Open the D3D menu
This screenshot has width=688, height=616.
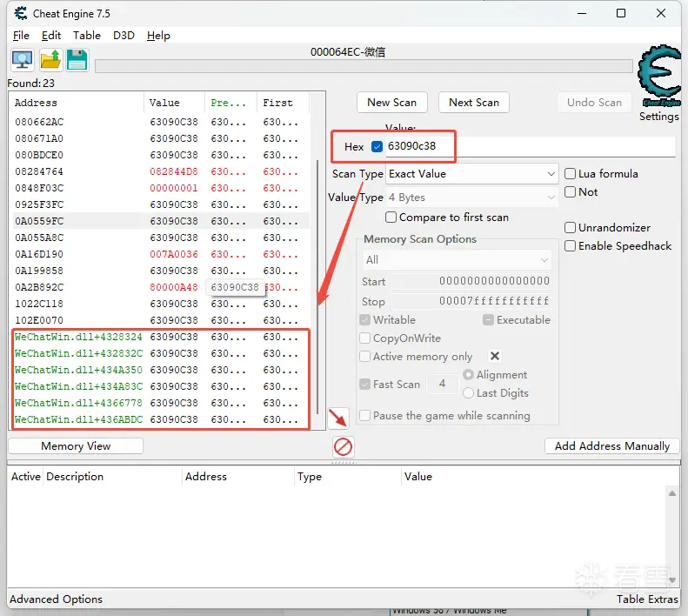pos(124,36)
